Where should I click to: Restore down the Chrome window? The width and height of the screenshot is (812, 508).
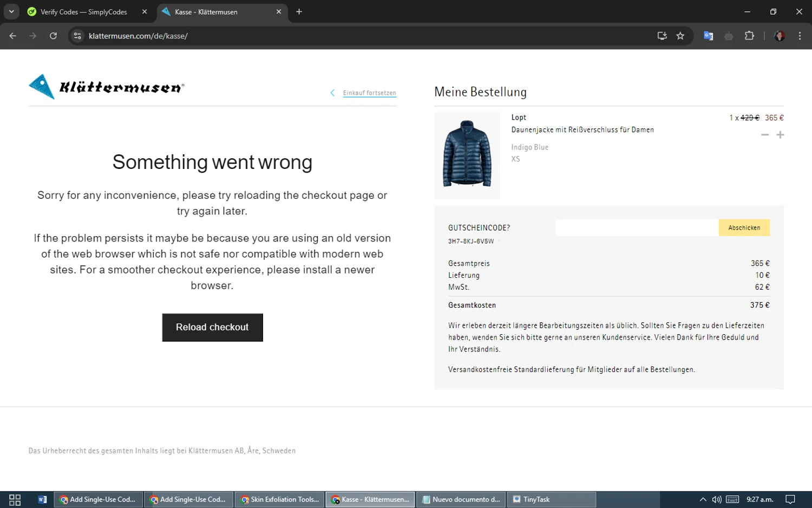[x=773, y=11]
